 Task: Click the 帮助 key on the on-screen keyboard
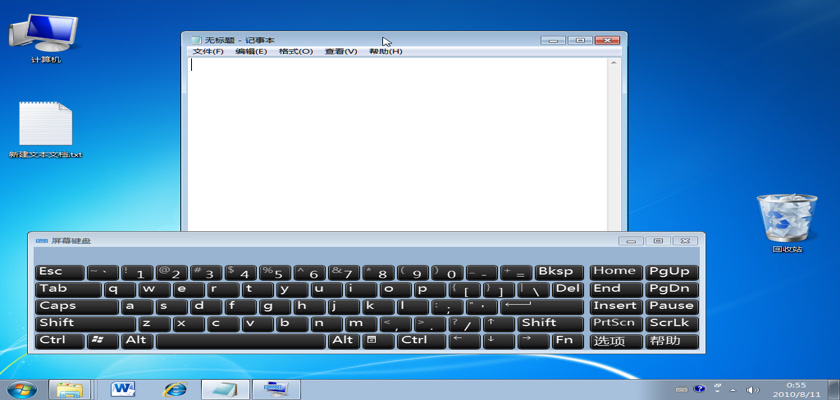(x=670, y=341)
